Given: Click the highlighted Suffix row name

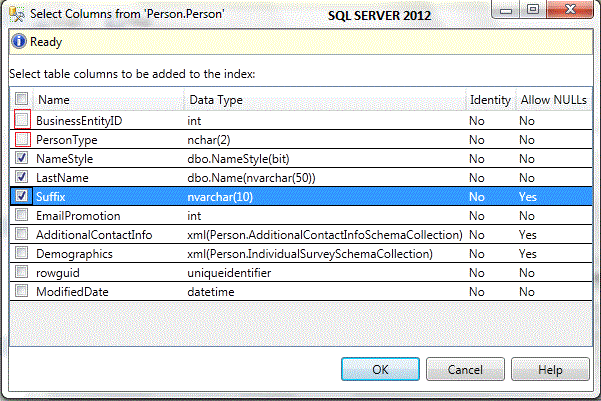Looking at the screenshot, I should point(51,197).
